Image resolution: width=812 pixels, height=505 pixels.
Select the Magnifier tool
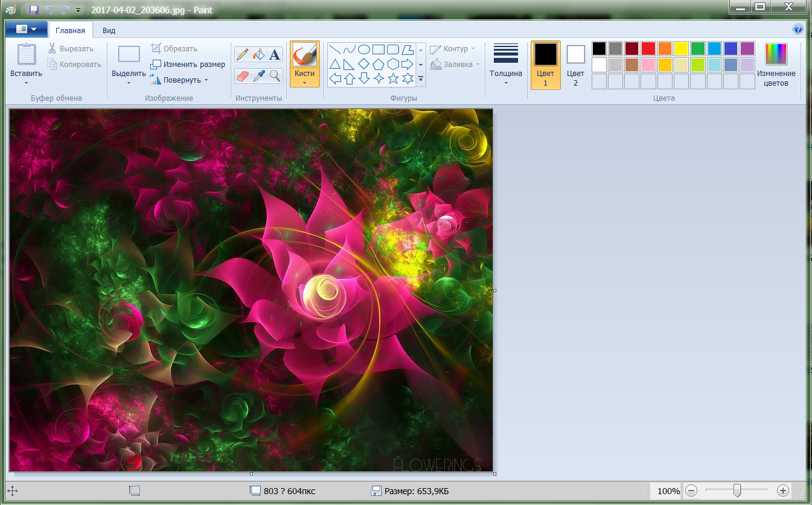coord(275,75)
